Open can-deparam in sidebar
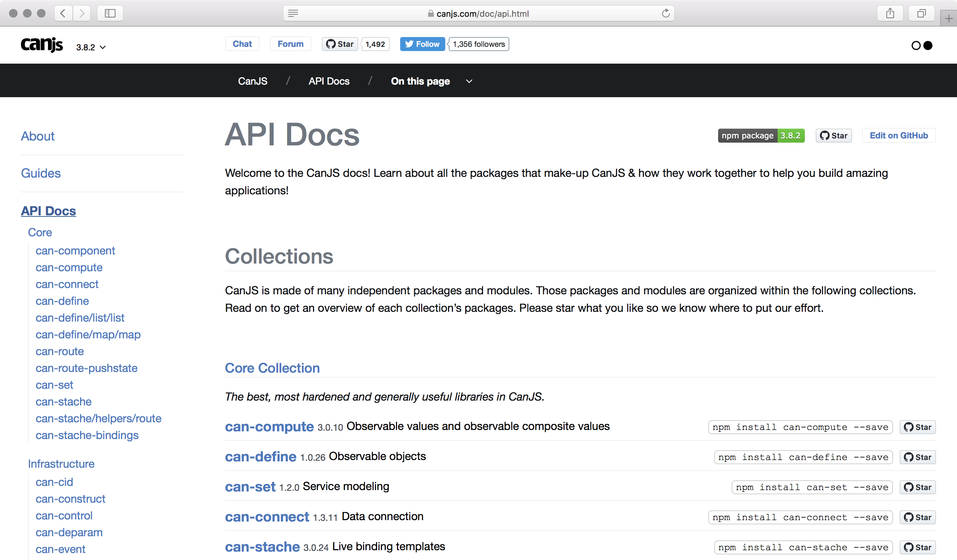The image size is (957, 560). click(69, 532)
